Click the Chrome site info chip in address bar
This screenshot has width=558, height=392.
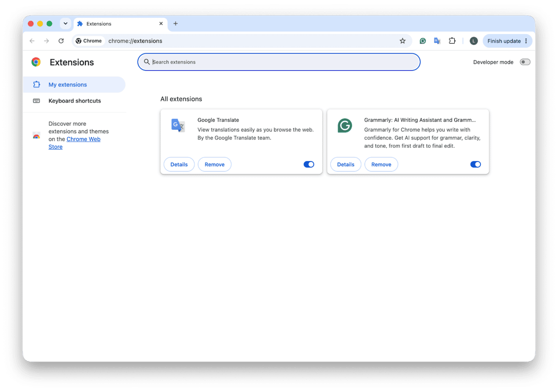pyautogui.click(x=89, y=41)
